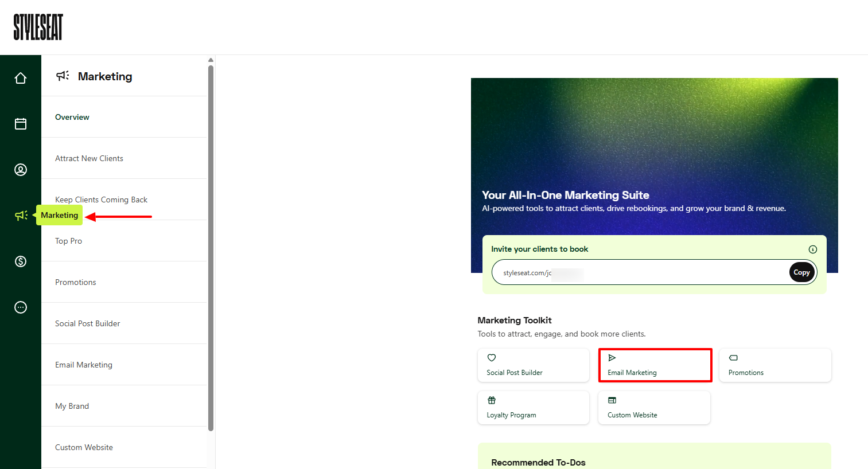Click the Copy button for booking link
Image resolution: width=868 pixels, height=469 pixels.
coord(801,272)
